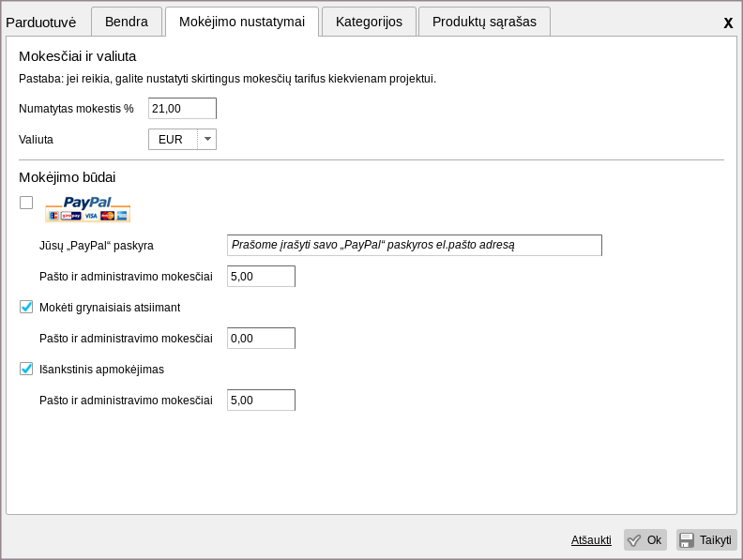Open the Kategorijos tab

point(369,22)
